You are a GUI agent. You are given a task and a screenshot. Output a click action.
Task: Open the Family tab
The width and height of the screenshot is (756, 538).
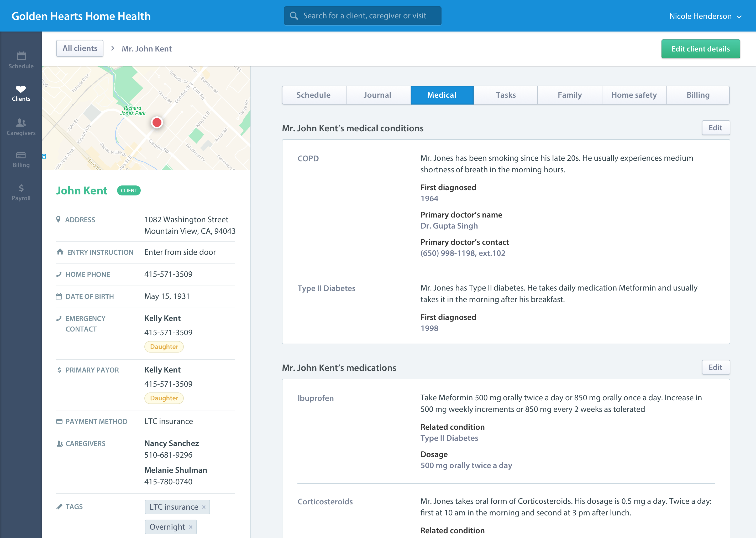tap(569, 95)
